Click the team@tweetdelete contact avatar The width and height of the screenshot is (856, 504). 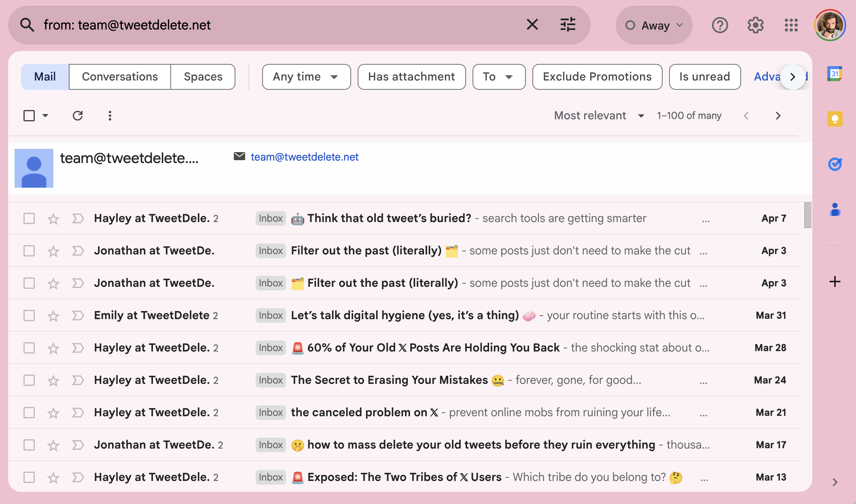[34, 168]
